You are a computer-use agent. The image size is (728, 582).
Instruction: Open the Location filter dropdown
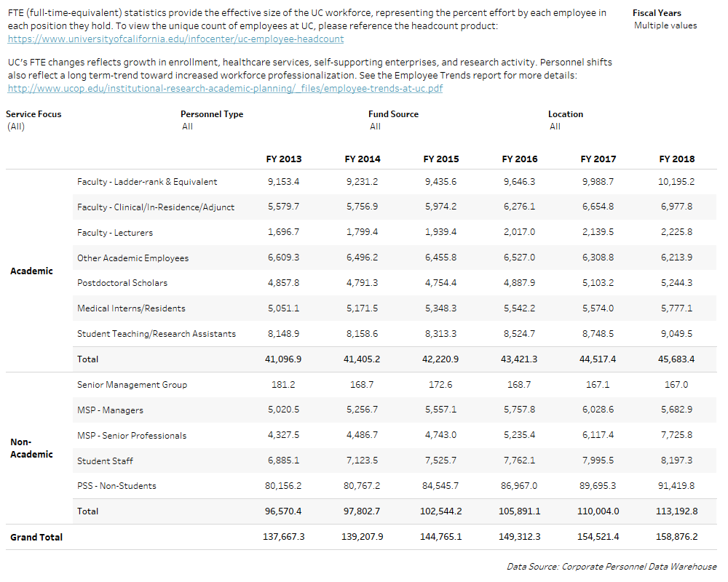click(x=555, y=127)
